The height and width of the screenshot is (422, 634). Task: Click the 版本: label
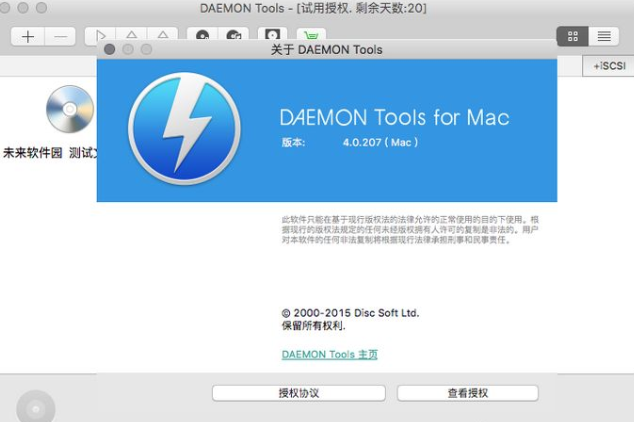point(293,142)
